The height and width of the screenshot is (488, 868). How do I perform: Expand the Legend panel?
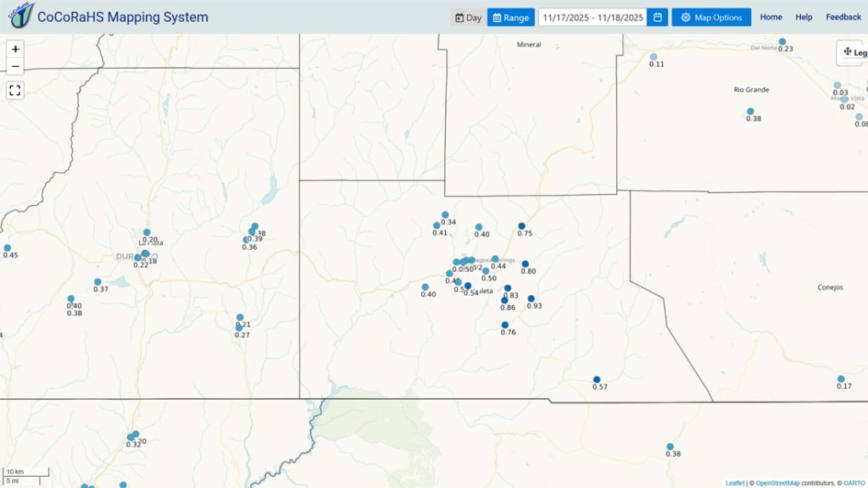(x=853, y=53)
